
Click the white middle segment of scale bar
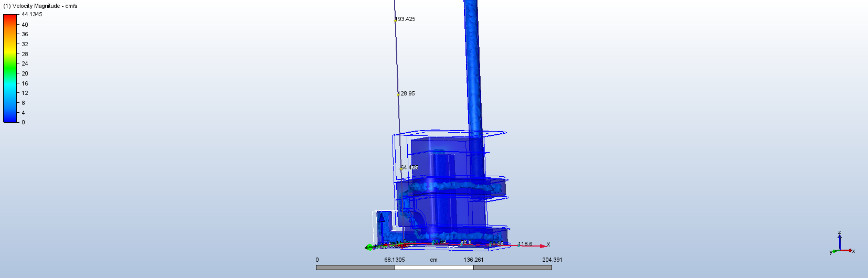434,268
